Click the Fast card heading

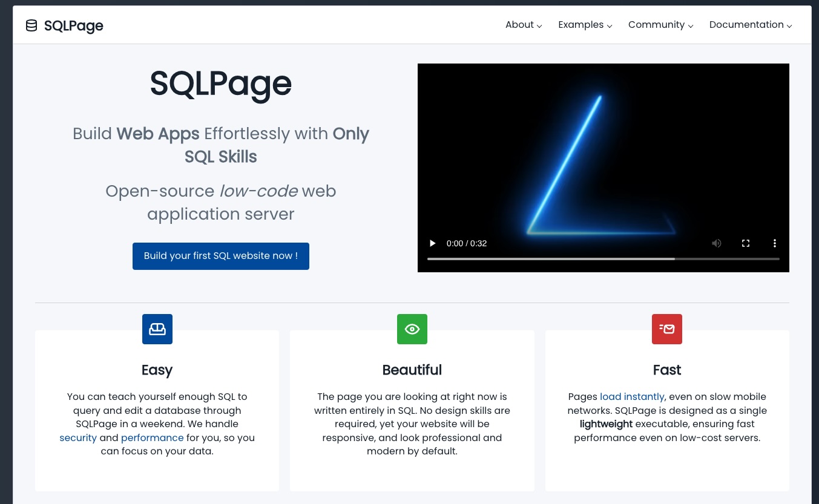[667, 370]
